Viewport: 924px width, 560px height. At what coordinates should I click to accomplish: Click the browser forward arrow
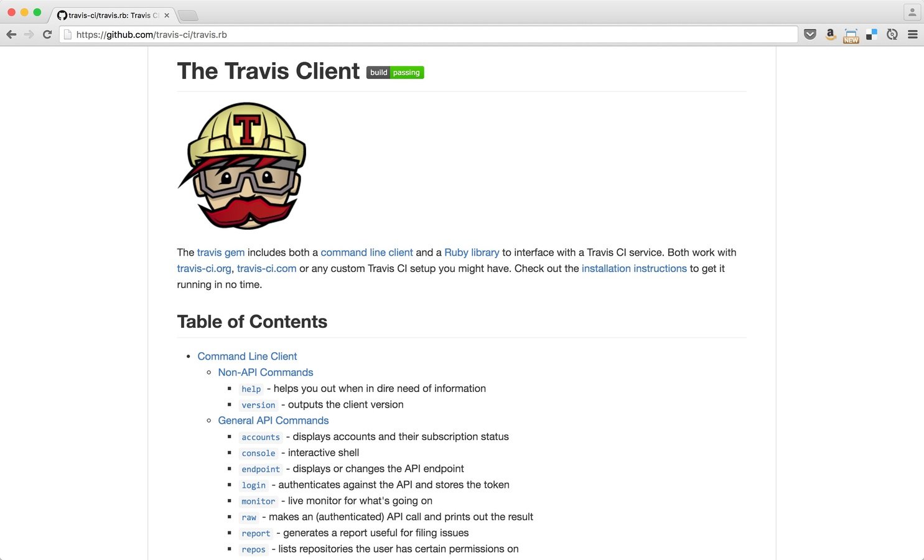[x=29, y=35]
